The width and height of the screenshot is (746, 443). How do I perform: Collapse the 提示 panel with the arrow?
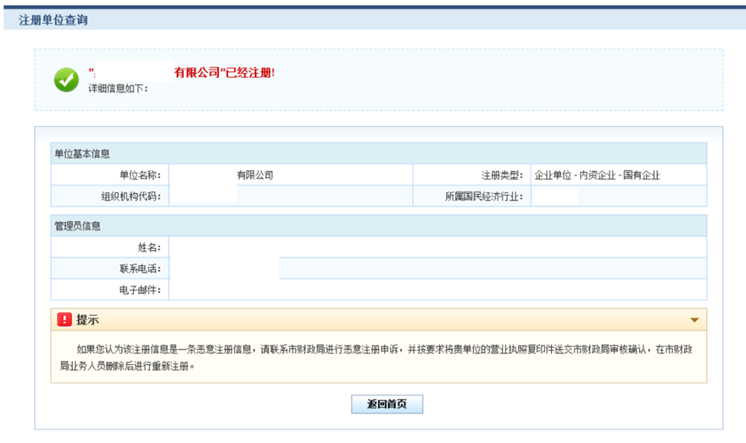(694, 320)
